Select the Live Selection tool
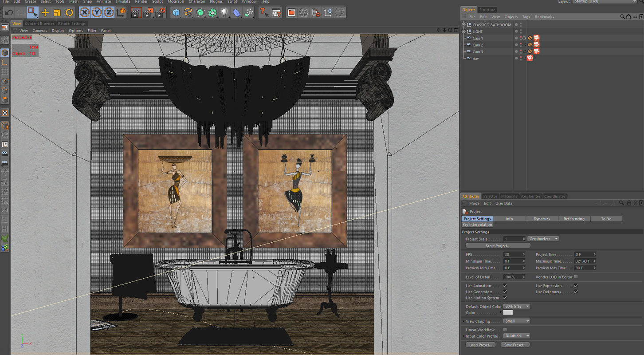This screenshot has height=355, width=644. pos(32,12)
